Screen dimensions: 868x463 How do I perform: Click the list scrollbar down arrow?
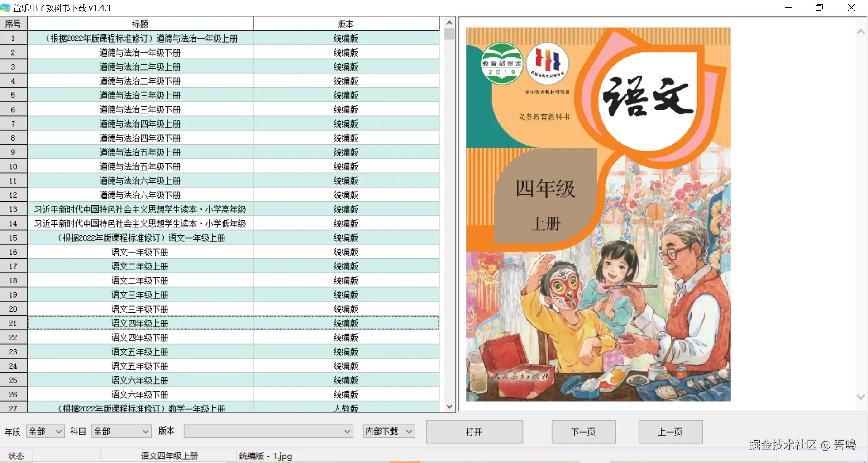pos(449,406)
